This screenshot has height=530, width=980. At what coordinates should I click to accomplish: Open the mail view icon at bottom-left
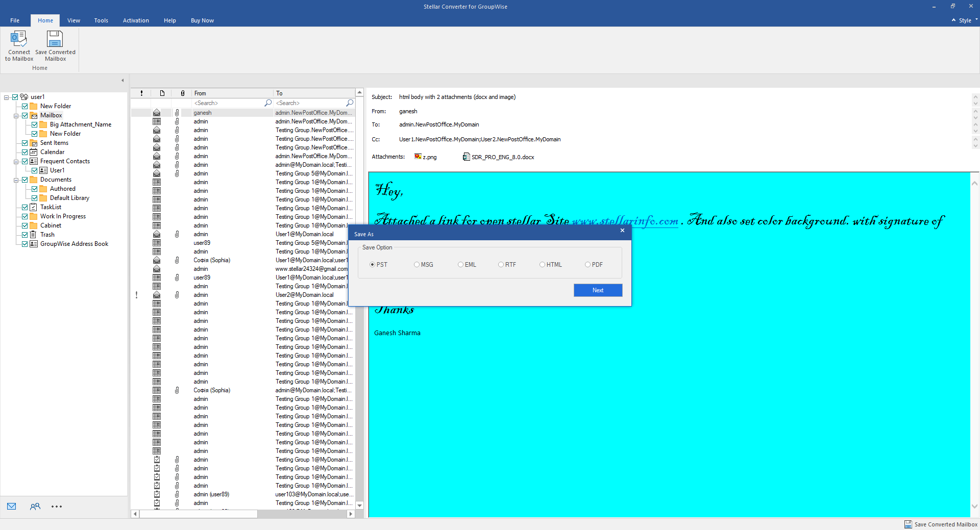point(12,507)
